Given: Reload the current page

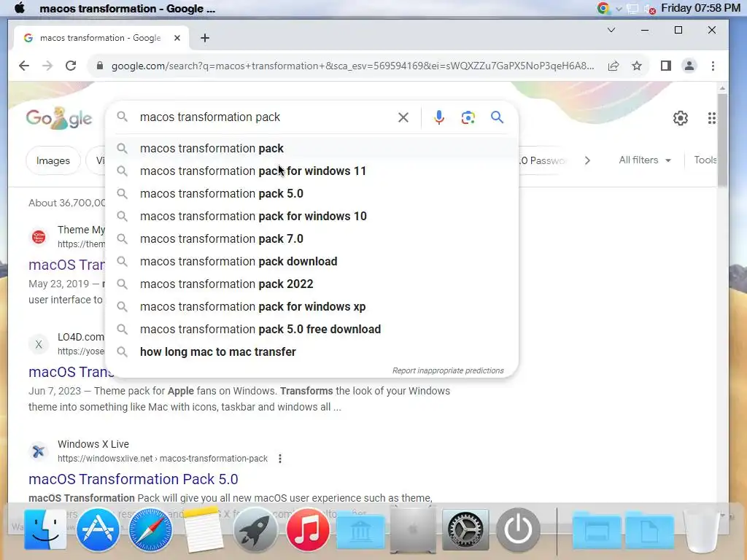Looking at the screenshot, I should coord(71,66).
